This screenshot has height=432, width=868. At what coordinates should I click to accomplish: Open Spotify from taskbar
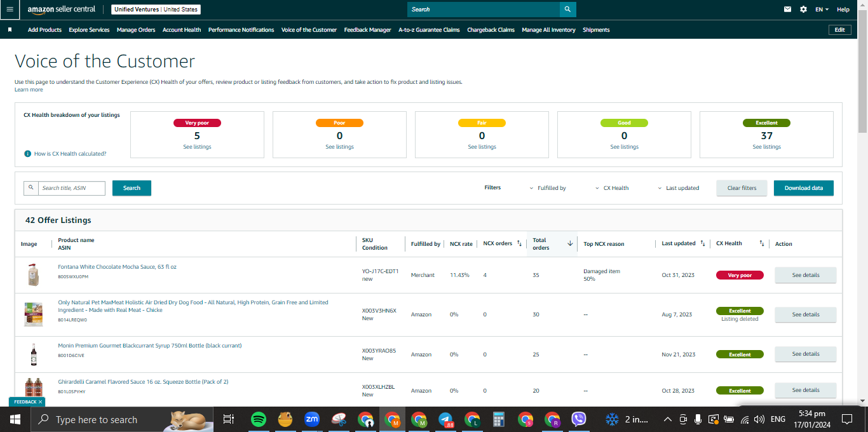click(258, 419)
